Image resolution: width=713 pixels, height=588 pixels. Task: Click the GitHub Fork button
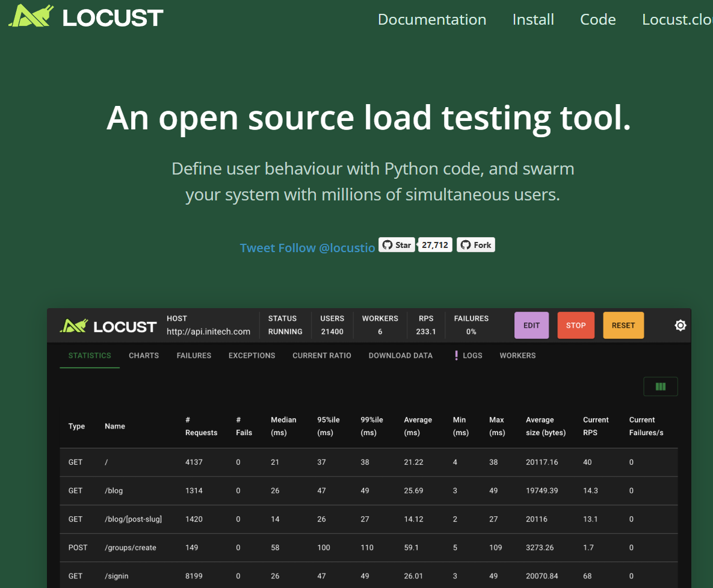(x=475, y=245)
